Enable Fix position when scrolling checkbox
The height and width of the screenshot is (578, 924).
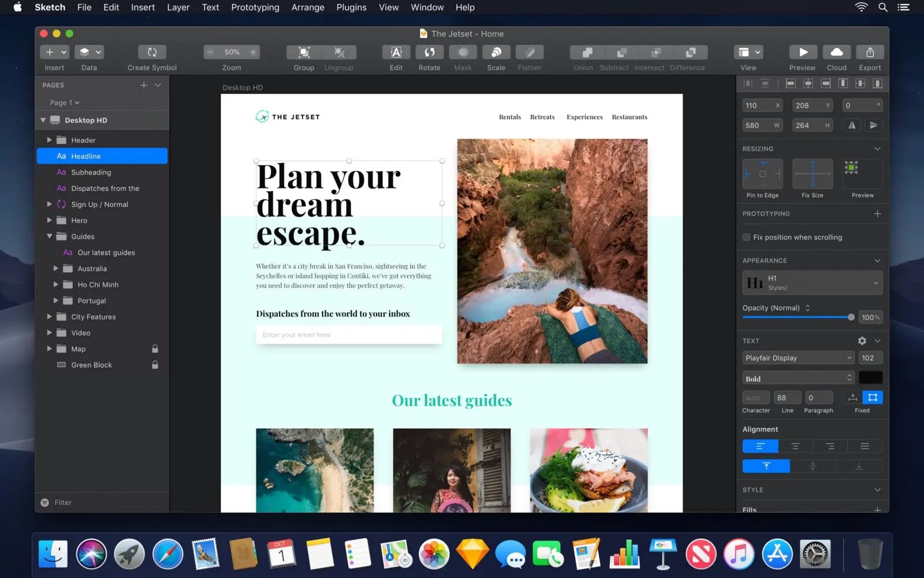[747, 238]
